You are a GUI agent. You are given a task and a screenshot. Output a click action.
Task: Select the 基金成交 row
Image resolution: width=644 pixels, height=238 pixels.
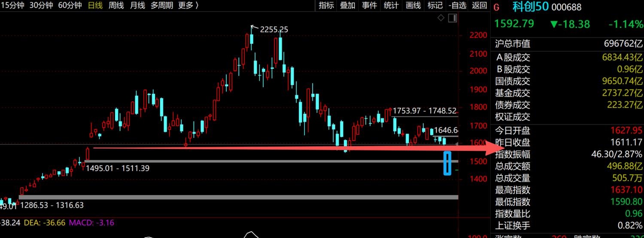point(568,93)
